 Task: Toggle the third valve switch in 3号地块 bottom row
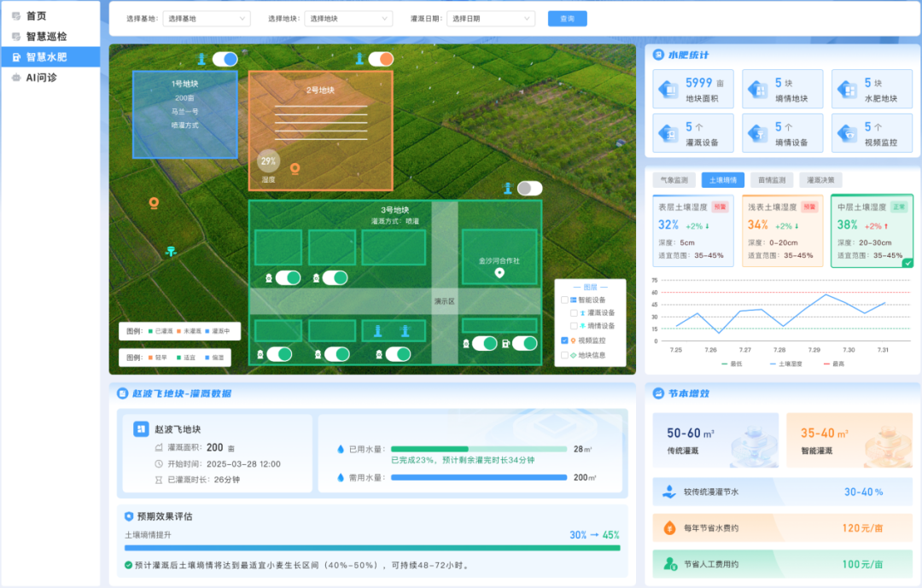(x=398, y=354)
